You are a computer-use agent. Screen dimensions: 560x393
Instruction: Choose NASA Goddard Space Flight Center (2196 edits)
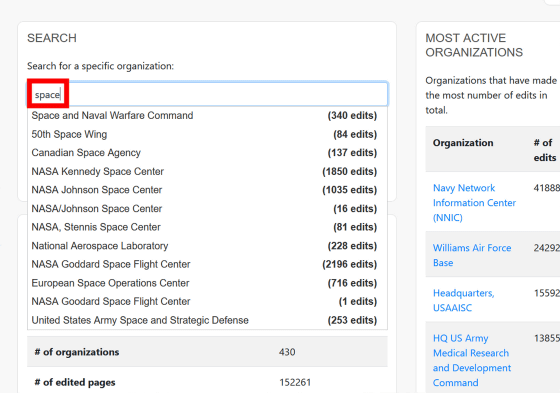tap(208, 264)
